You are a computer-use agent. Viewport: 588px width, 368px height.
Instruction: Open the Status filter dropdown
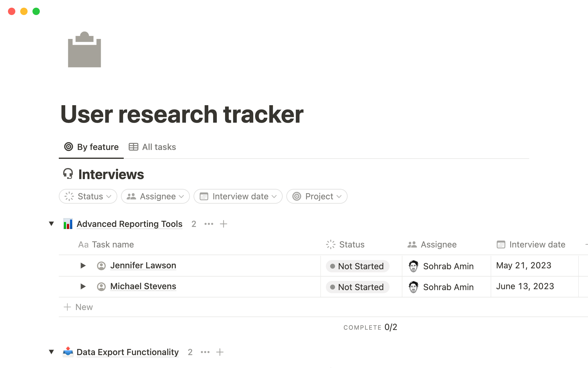88,196
